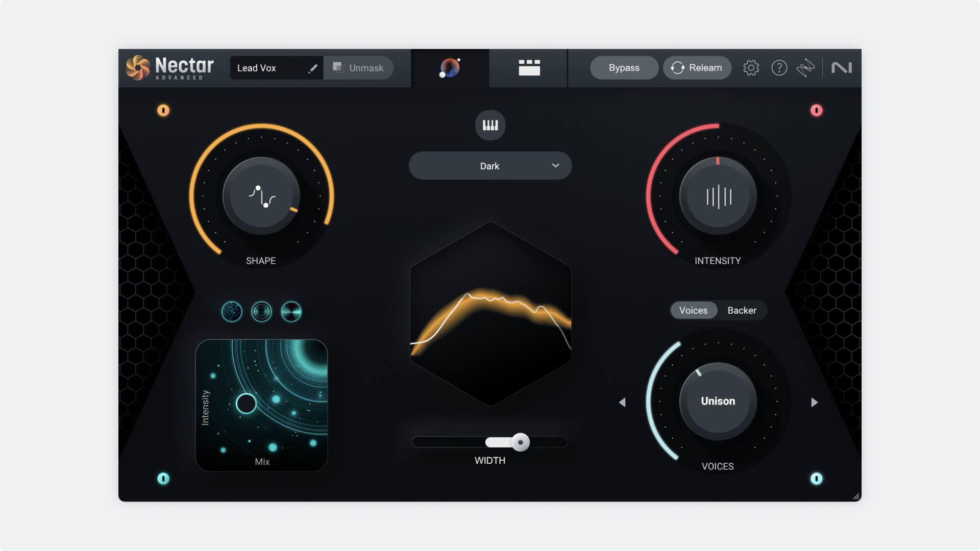The height and width of the screenshot is (551, 980).
Task: Select the Lead Vox preset menu
Action: click(x=269, y=67)
